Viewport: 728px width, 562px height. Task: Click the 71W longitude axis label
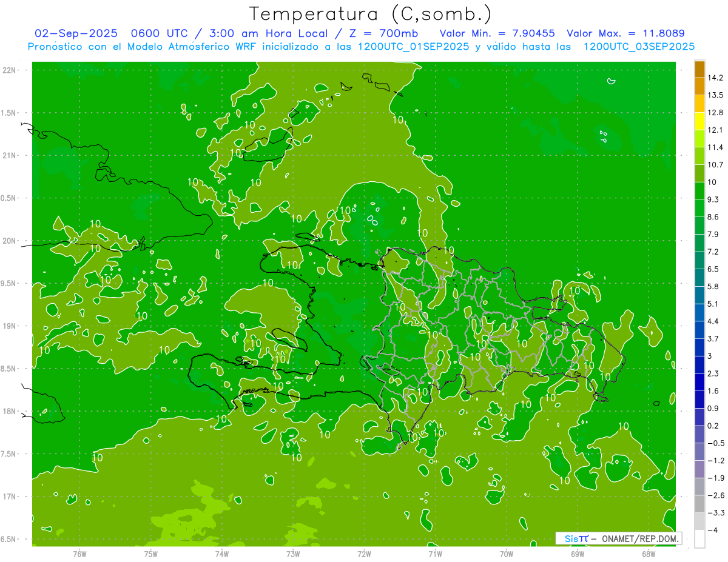(x=435, y=554)
